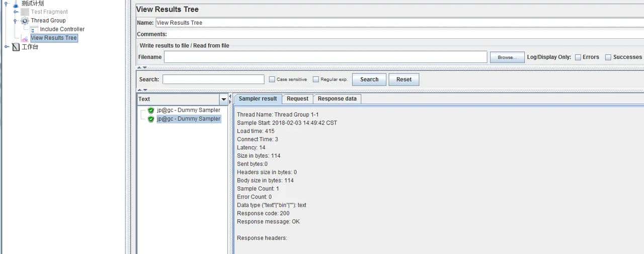The width and height of the screenshot is (644, 254).
Task: Collapse the Thread Group tree node
Action: (x=16, y=21)
